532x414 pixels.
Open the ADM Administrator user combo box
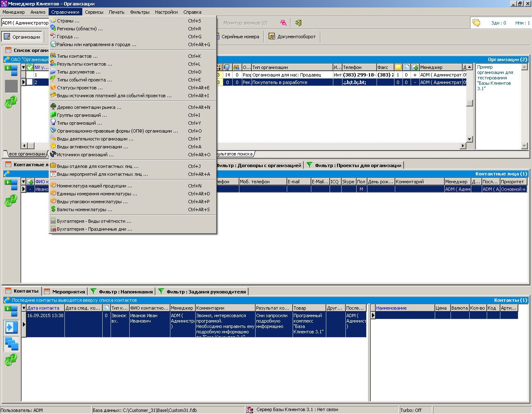[25, 23]
